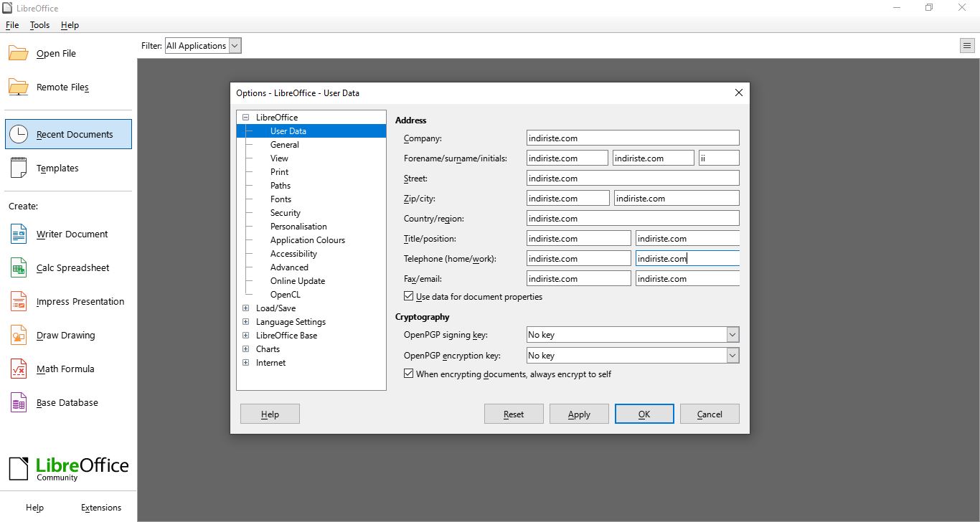The width and height of the screenshot is (980, 522).
Task: Click Extensions at bottom of sidebar
Action: [x=101, y=507]
